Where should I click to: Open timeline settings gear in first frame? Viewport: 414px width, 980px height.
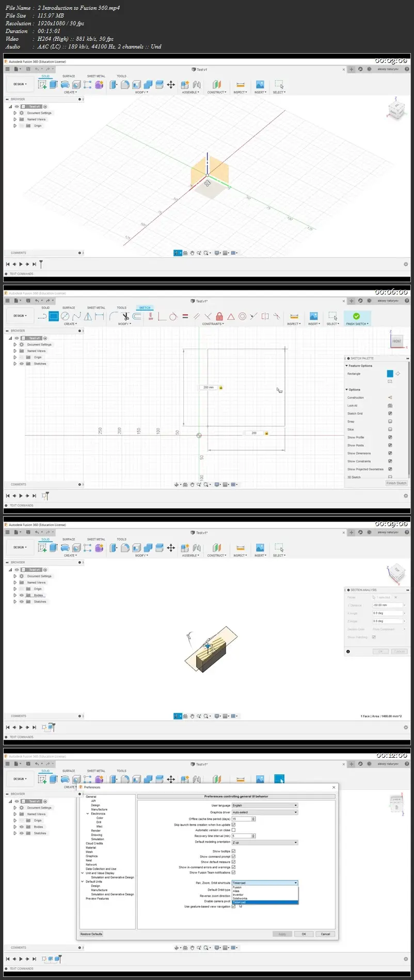click(406, 264)
